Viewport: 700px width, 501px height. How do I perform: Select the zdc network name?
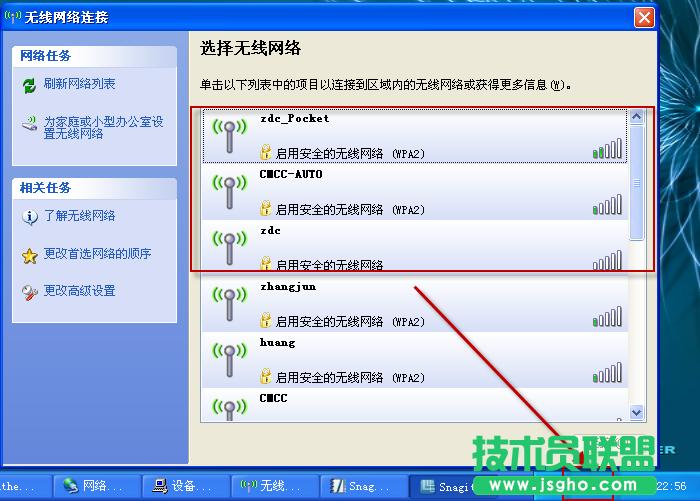pos(270,230)
